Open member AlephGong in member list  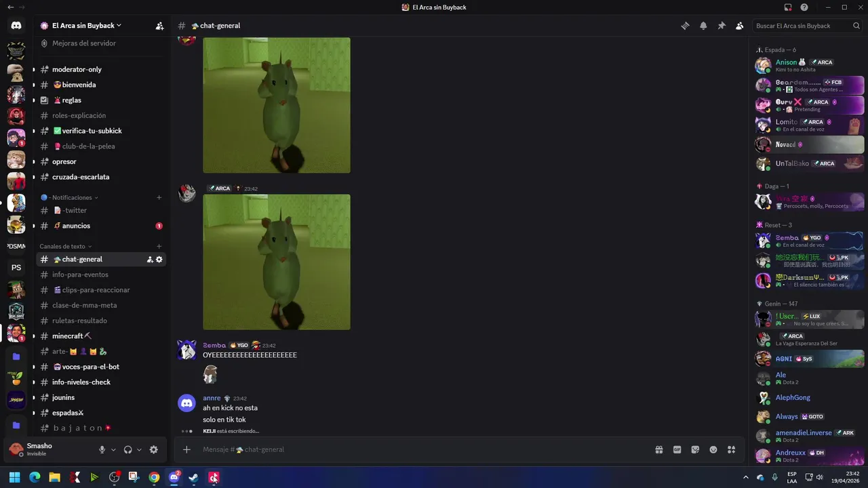(x=809, y=398)
